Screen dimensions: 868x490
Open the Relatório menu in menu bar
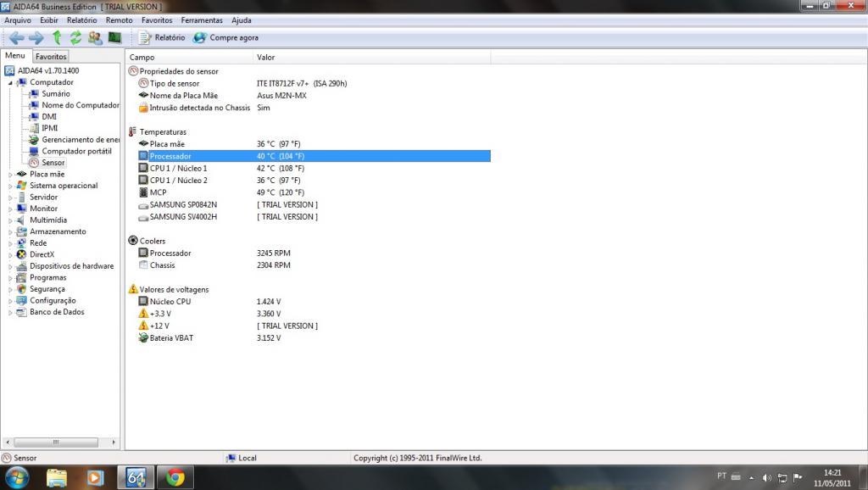(x=82, y=20)
